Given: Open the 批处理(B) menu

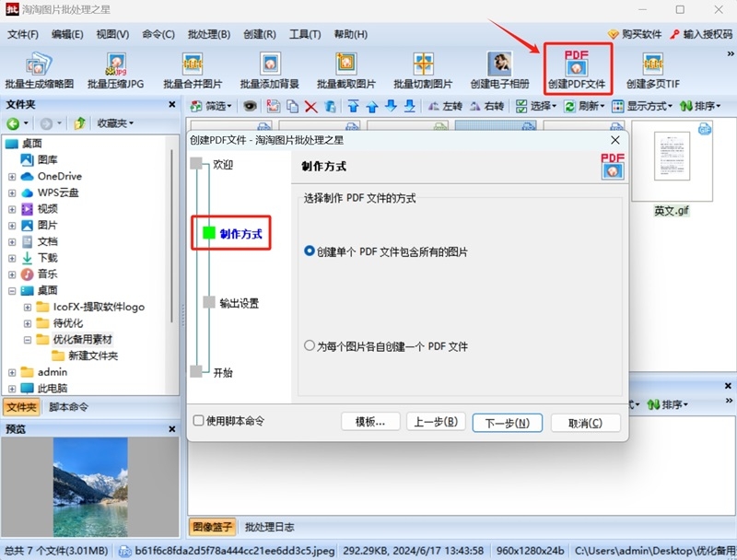Looking at the screenshot, I should [208, 34].
